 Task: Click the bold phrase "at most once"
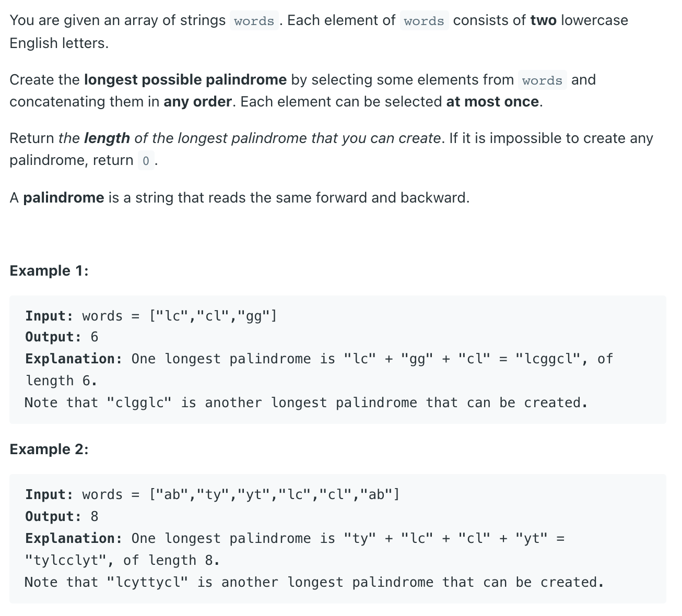[x=492, y=102]
